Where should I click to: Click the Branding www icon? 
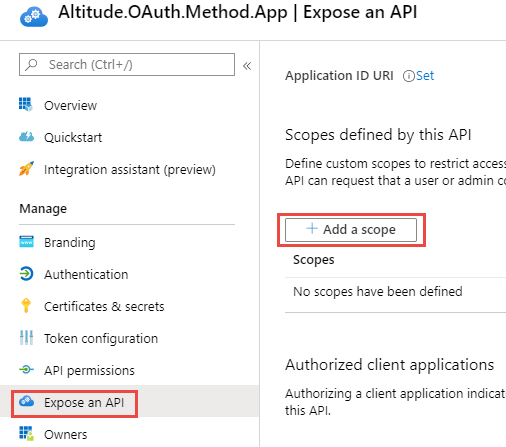(x=26, y=242)
